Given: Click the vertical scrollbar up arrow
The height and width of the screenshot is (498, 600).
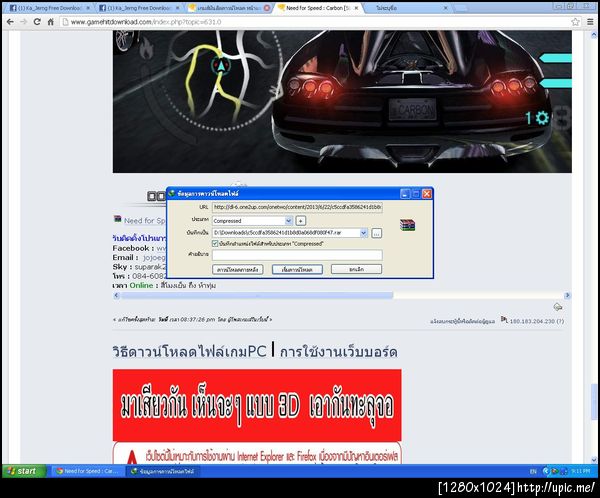Looking at the screenshot, I should pos(593,35).
